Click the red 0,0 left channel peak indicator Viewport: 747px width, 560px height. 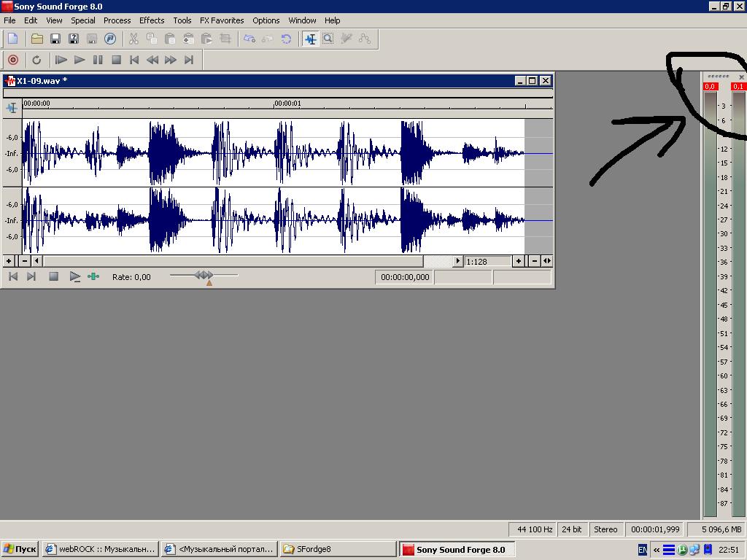710,86
